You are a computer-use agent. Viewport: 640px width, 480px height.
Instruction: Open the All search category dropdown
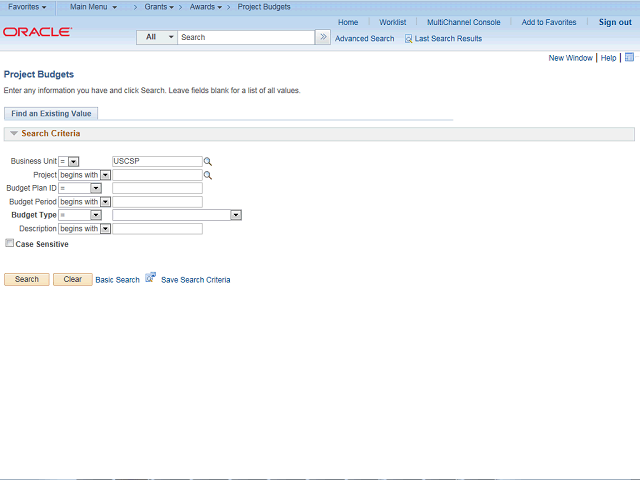(157, 37)
